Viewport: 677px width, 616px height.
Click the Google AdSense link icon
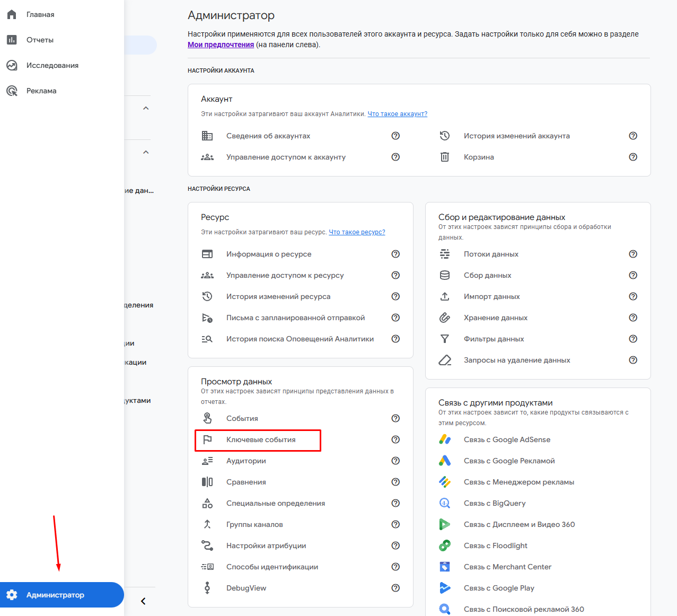pos(445,439)
